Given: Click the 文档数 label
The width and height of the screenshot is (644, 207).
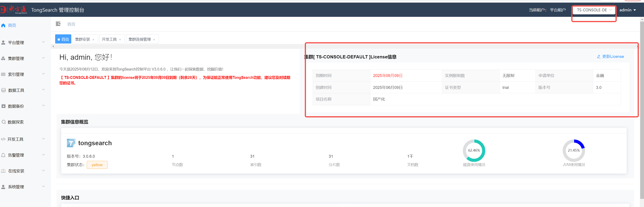Looking at the screenshot, I should [413, 165].
